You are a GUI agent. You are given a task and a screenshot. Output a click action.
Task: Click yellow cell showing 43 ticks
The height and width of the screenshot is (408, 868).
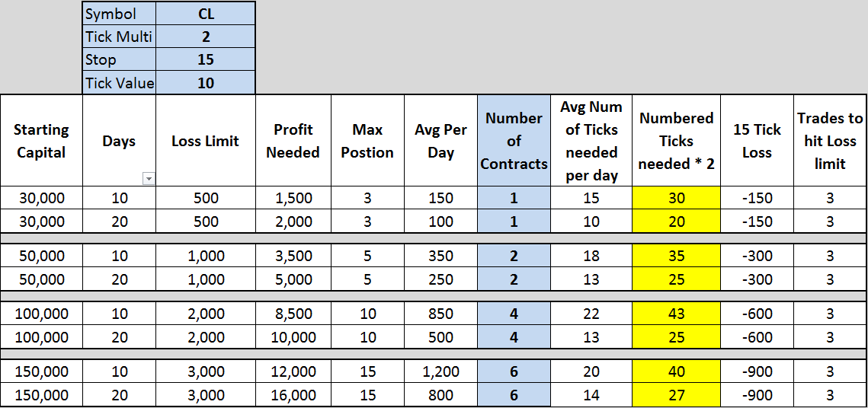[676, 314]
